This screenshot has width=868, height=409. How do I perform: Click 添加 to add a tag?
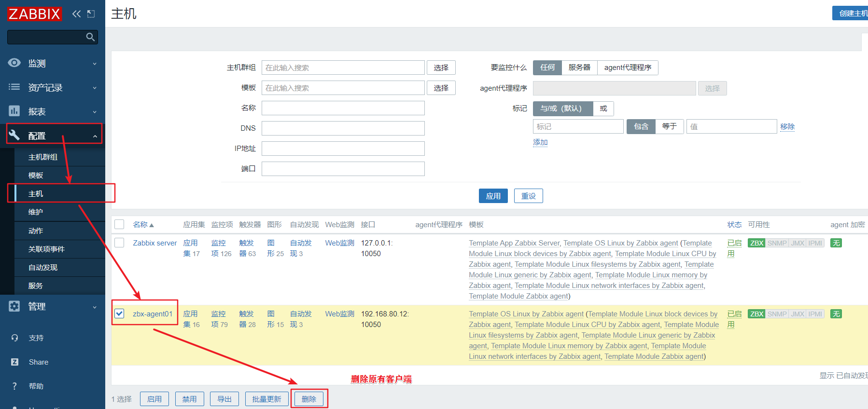point(540,142)
